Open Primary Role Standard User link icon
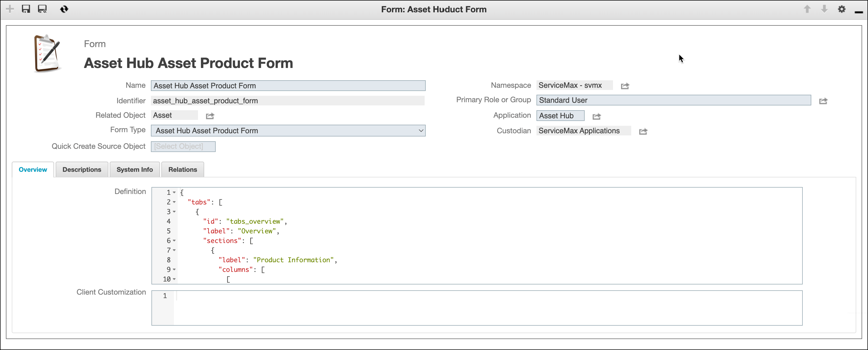 (x=823, y=101)
